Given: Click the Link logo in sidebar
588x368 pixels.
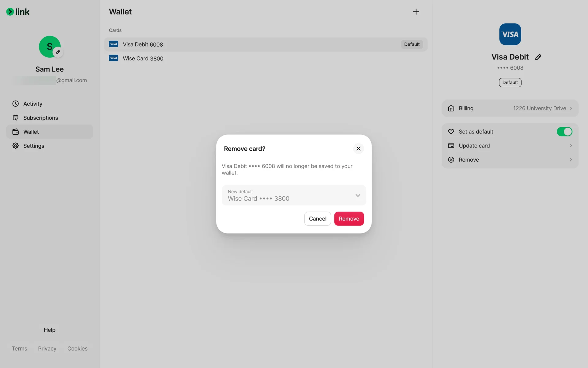Looking at the screenshot, I should pyautogui.click(x=18, y=12).
